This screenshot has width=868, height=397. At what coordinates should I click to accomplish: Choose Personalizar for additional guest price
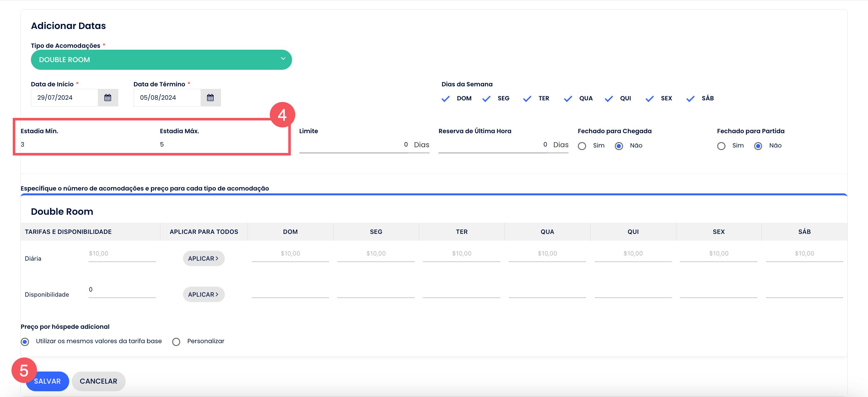click(176, 342)
